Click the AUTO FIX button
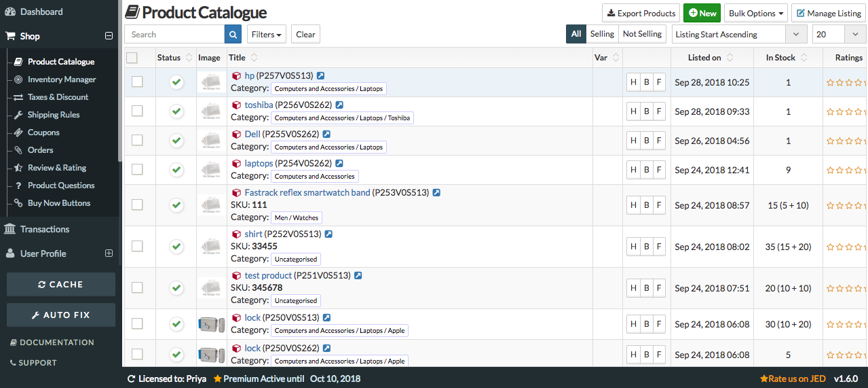868x388 pixels. pos(61,315)
